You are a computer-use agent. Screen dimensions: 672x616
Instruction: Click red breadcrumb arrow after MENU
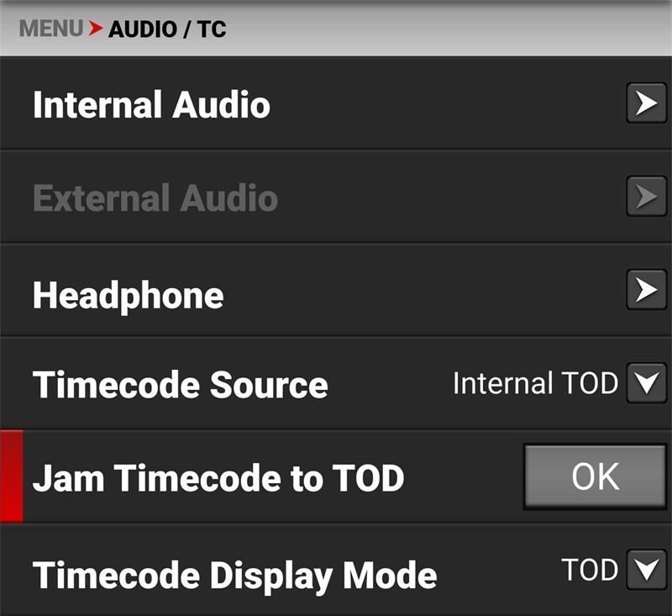96,29
